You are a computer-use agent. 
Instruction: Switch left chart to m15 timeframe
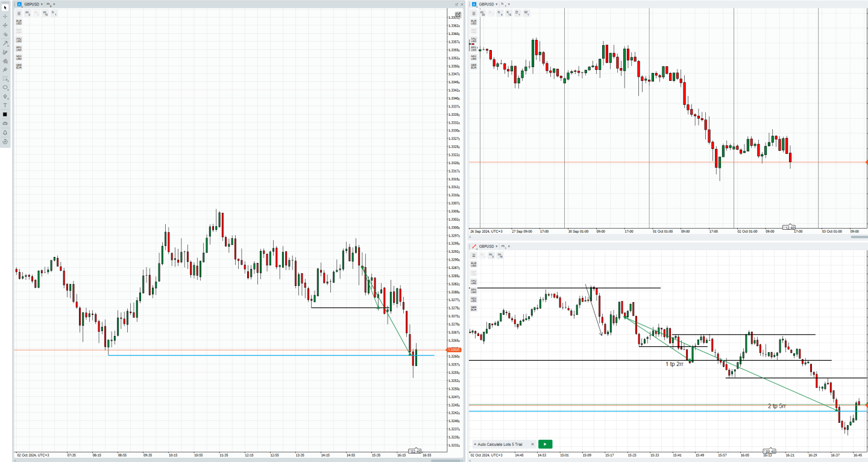click(x=45, y=13)
